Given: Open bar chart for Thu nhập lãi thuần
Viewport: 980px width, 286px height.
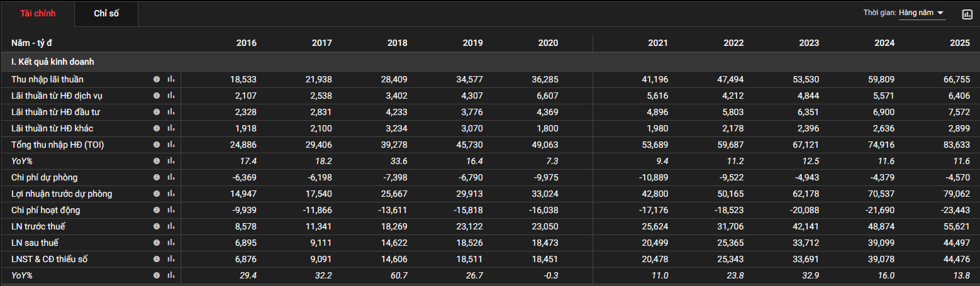Looking at the screenshot, I should 170,79.
